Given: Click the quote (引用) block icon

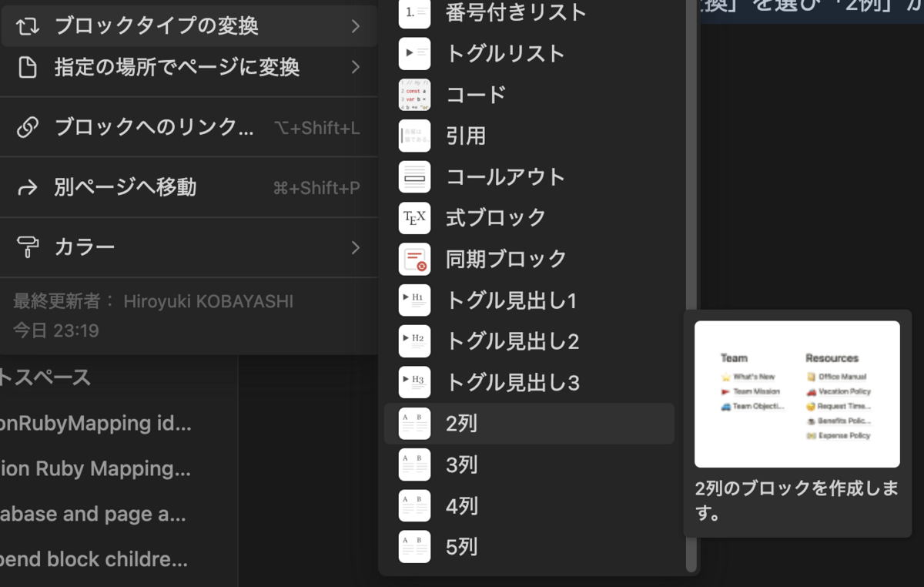Looking at the screenshot, I should (414, 136).
